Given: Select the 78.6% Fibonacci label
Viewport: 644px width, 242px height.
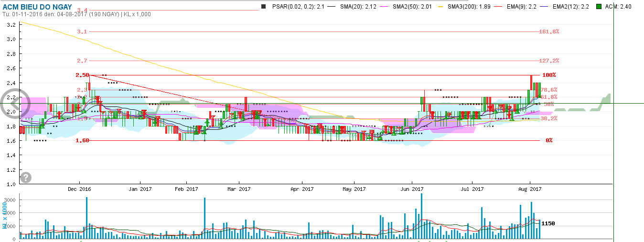Looking at the screenshot, I should (549, 90).
